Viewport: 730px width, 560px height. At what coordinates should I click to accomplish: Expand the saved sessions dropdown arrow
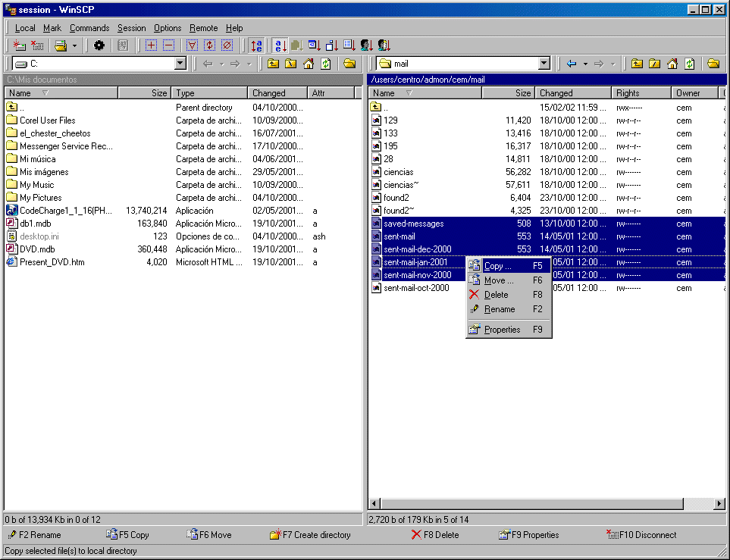[x=74, y=45]
